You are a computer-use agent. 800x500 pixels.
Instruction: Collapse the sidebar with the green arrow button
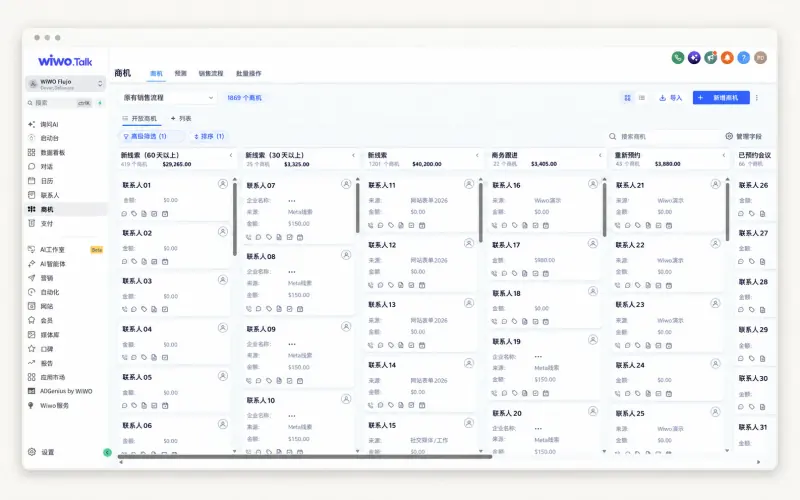107,452
